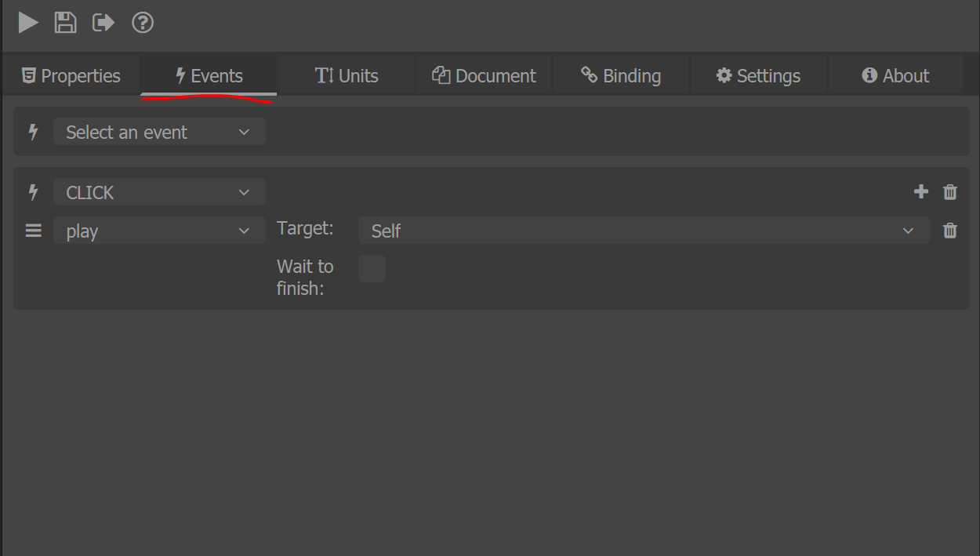Open the Binding tab

pos(621,74)
